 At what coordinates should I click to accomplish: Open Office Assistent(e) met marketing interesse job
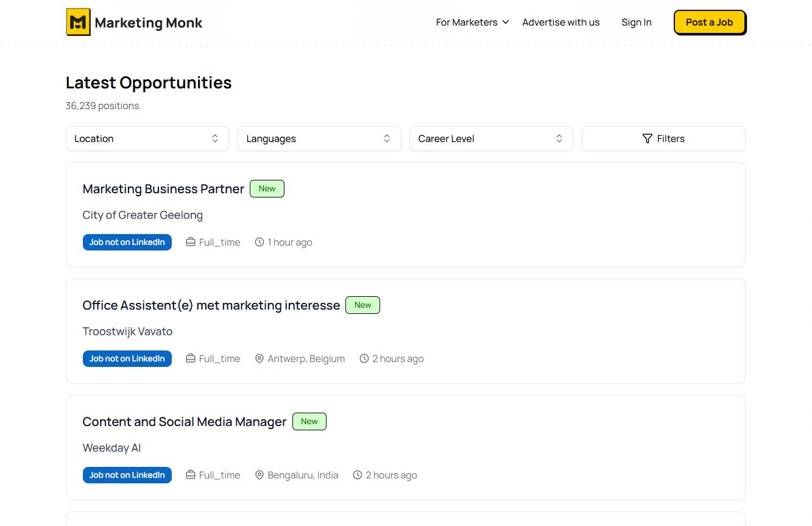[x=211, y=305]
